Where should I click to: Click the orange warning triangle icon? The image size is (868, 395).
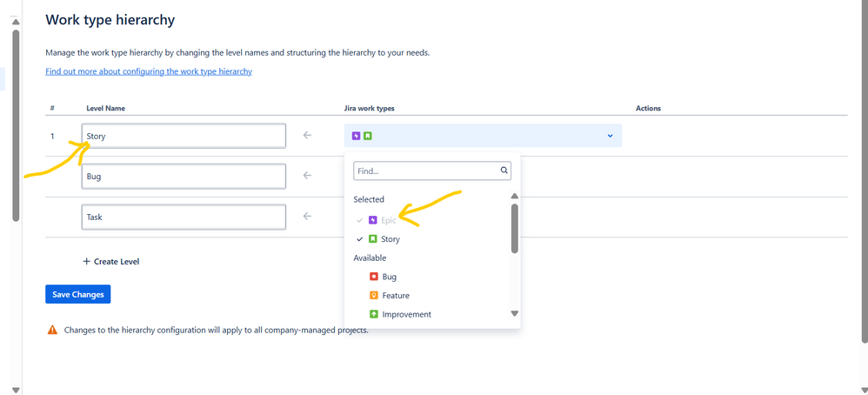52,331
